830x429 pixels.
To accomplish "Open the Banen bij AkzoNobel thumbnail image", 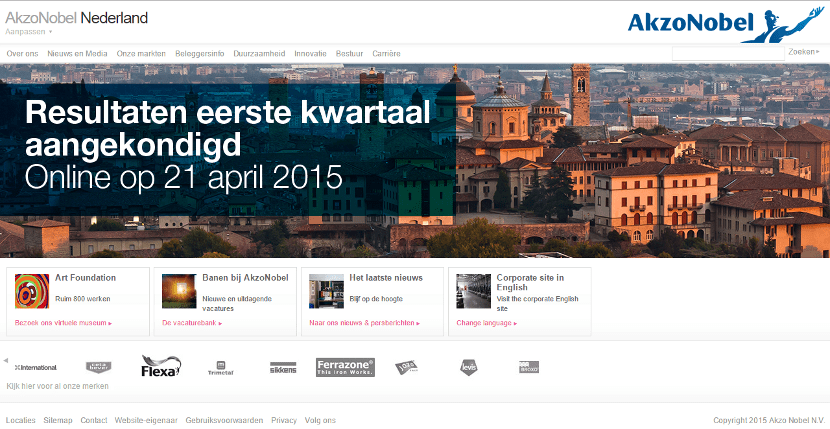I will (x=179, y=291).
